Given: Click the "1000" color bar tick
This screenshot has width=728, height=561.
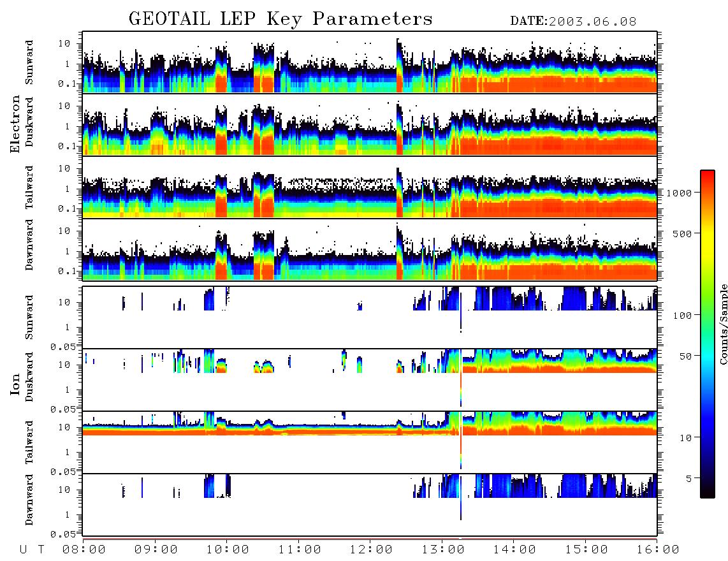Looking at the screenshot, I should pos(679,193).
